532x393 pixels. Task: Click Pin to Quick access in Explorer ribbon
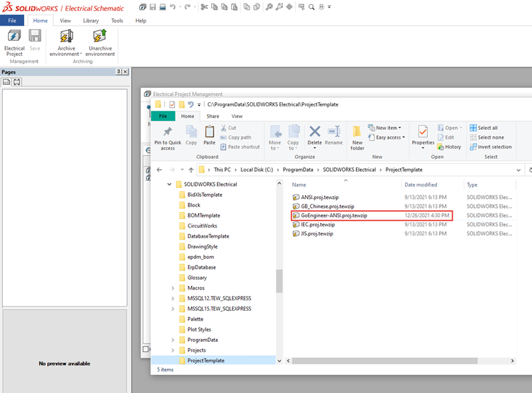tap(168, 138)
